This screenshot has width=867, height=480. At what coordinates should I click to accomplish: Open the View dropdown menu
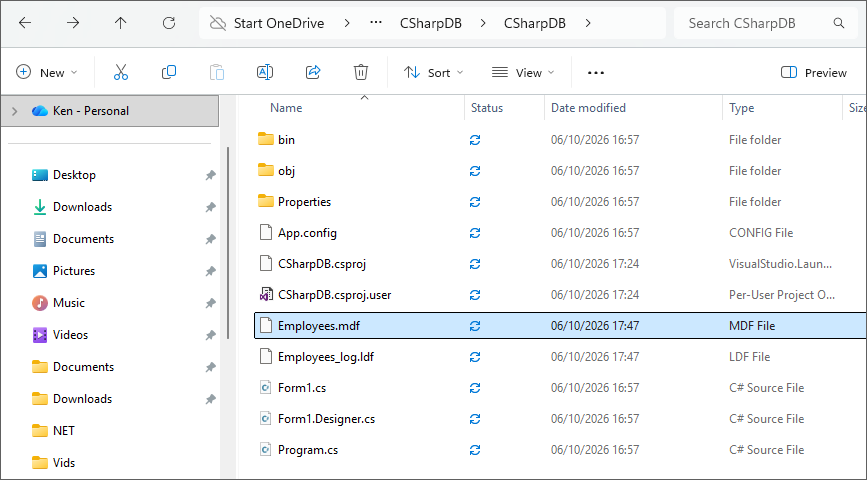click(x=523, y=72)
